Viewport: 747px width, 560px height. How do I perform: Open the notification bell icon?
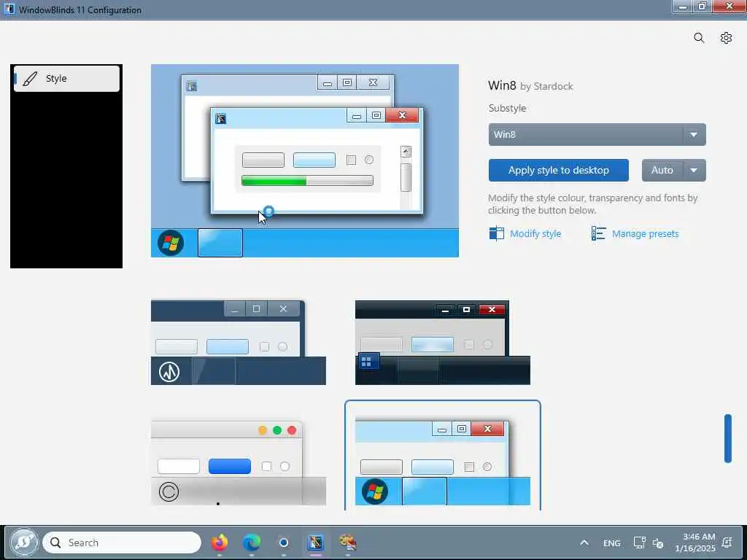727,542
